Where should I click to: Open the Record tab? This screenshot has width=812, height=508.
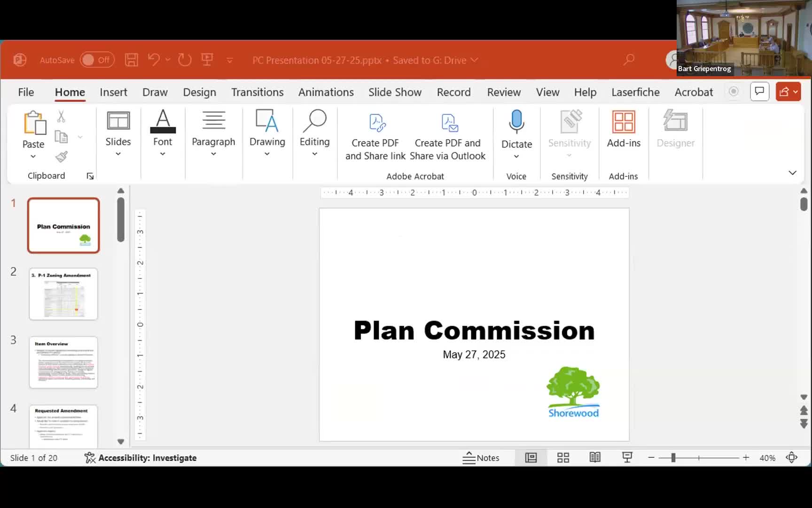[454, 92]
